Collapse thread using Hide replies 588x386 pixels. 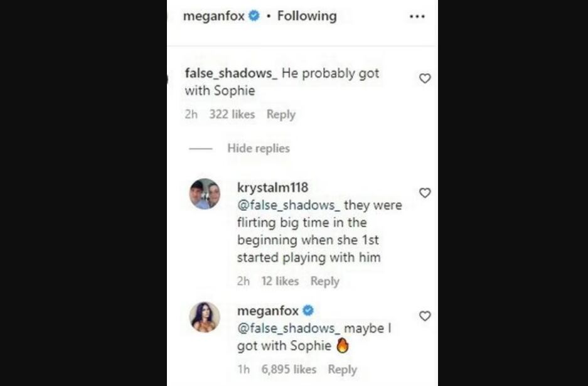pyautogui.click(x=258, y=149)
